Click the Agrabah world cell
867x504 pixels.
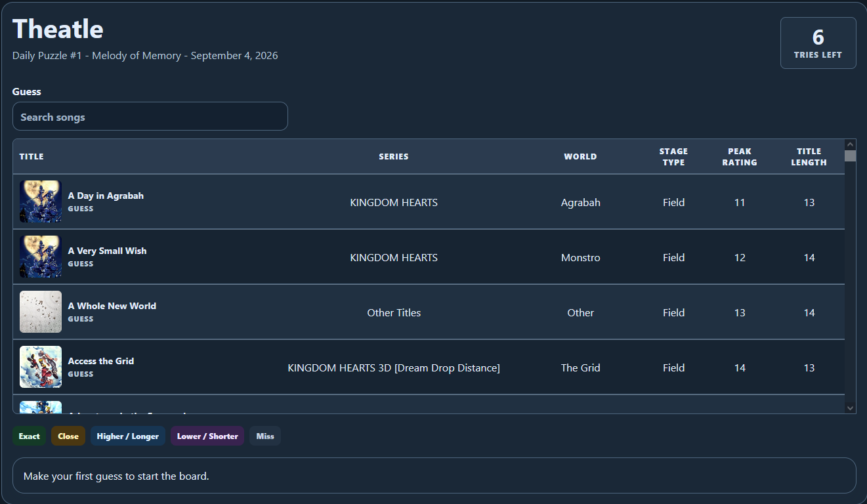coord(580,202)
